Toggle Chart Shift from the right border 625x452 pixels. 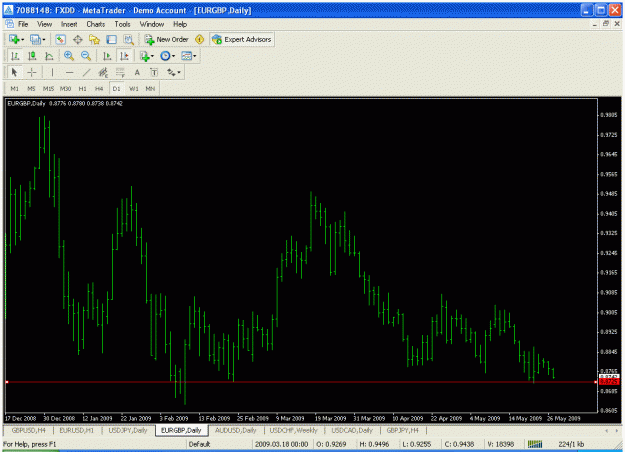pyautogui.click(x=124, y=56)
